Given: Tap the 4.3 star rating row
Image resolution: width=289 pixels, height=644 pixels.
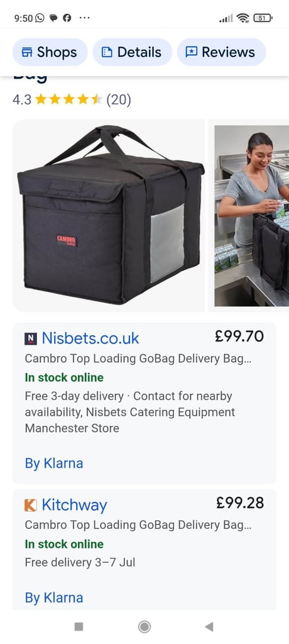Looking at the screenshot, I should [72, 99].
